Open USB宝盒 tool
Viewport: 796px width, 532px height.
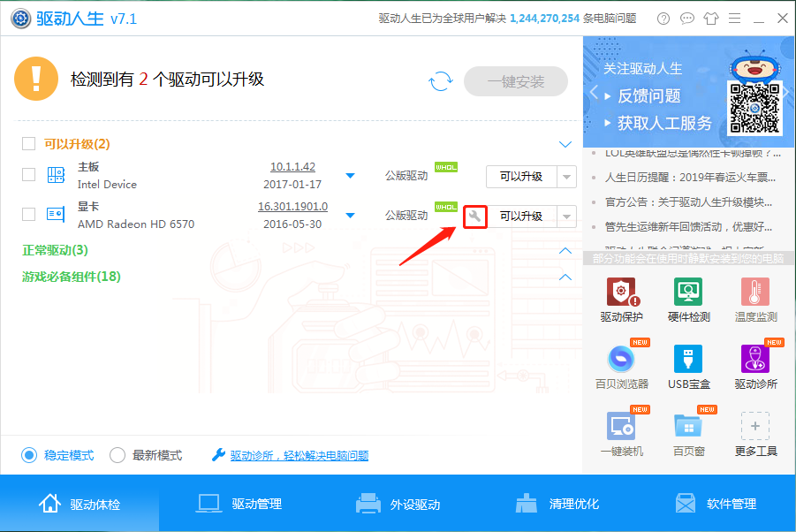tap(688, 367)
